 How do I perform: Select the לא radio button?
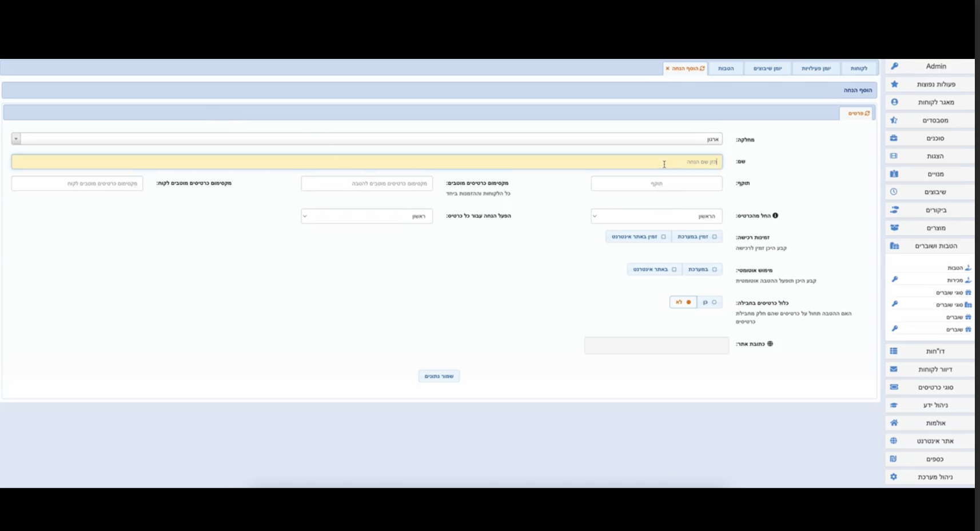pos(688,302)
